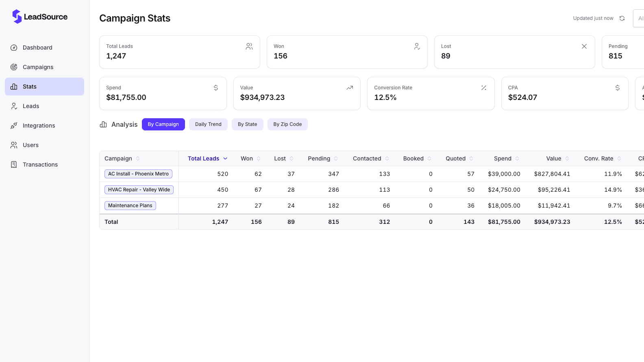
Task: Click the Integrations plug icon
Action: tap(14, 126)
